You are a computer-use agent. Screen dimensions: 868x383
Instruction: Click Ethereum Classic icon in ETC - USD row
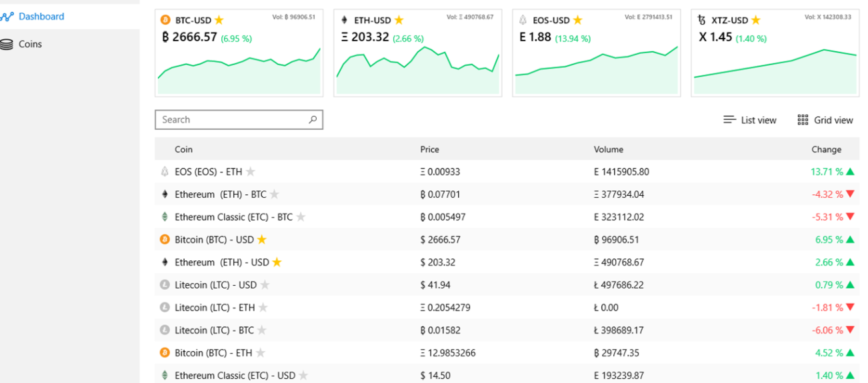tap(165, 376)
